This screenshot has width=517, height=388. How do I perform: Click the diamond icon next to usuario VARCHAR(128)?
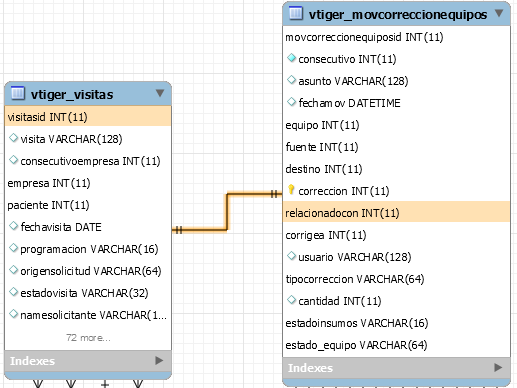pos(291,256)
